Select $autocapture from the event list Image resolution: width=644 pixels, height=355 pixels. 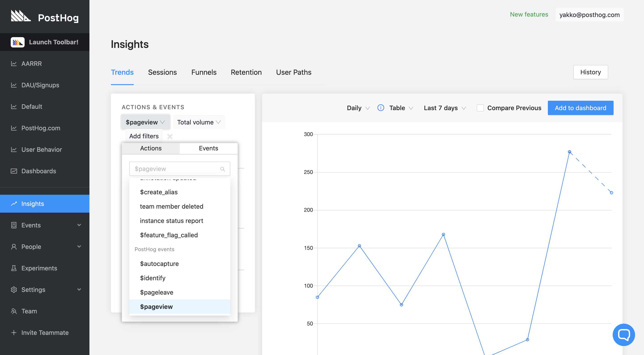(159, 264)
